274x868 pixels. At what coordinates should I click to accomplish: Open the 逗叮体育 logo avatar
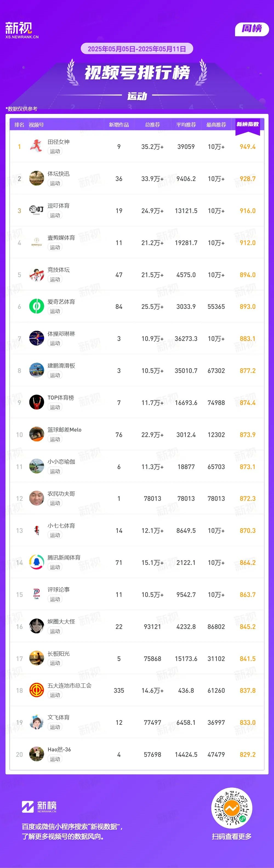[x=36, y=211]
